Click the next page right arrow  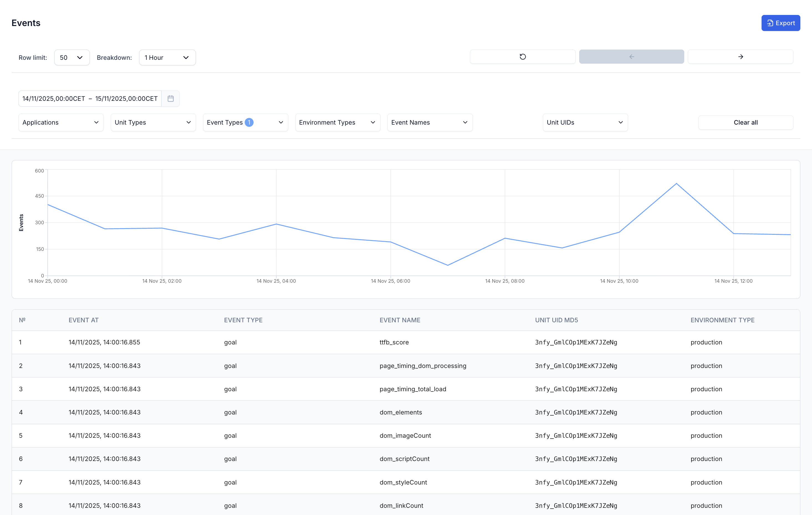click(x=740, y=56)
